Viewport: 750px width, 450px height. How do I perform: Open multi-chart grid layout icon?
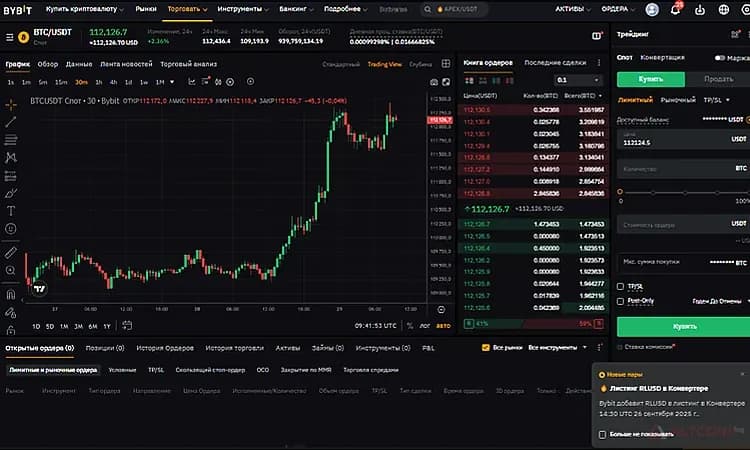coord(446,64)
